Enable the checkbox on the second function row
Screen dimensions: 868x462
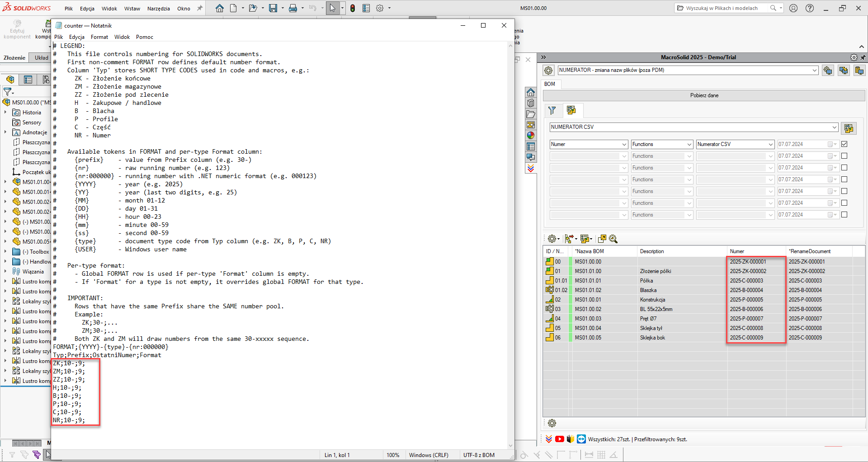[x=844, y=156]
